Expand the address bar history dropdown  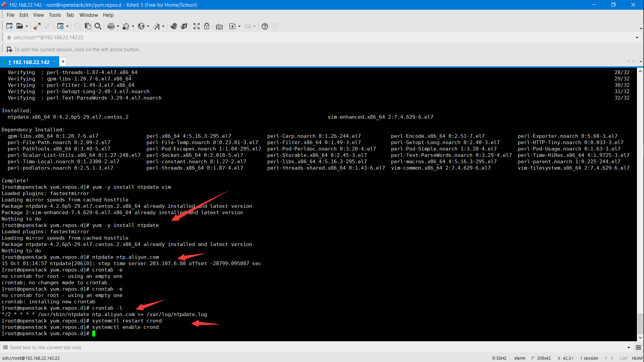637,38
